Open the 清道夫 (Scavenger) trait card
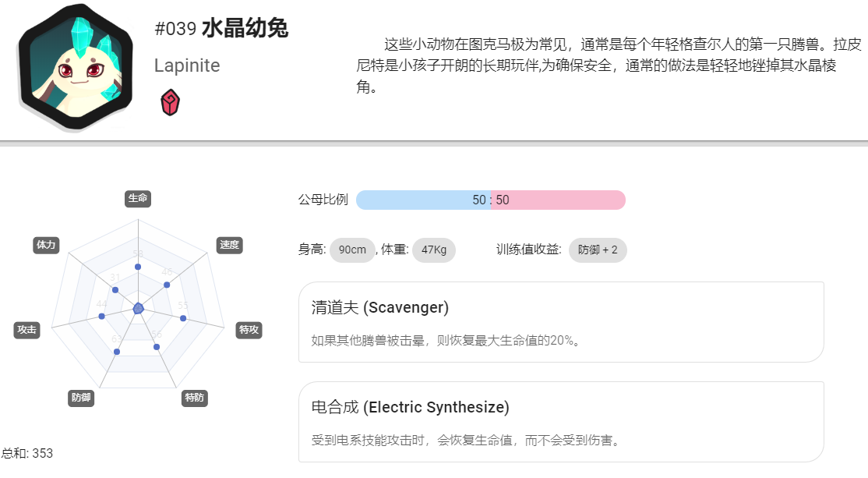This screenshot has width=868, height=478. pos(561,322)
